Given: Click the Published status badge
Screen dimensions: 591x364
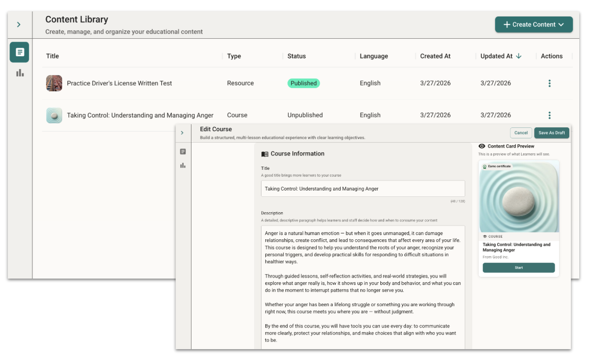Looking at the screenshot, I should 303,83.
